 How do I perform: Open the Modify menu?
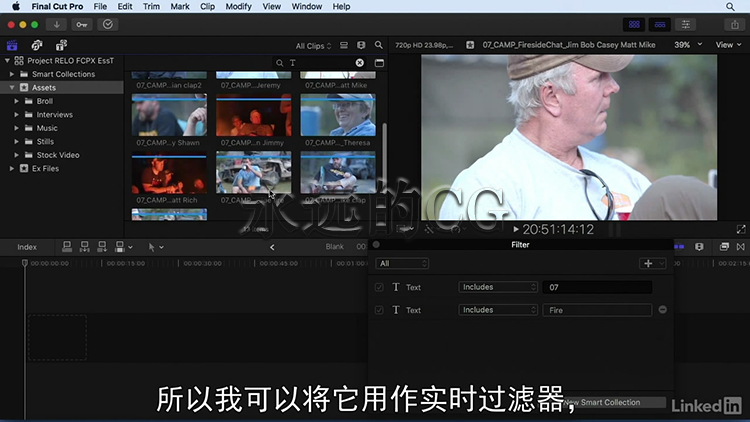tap(238, 6)
